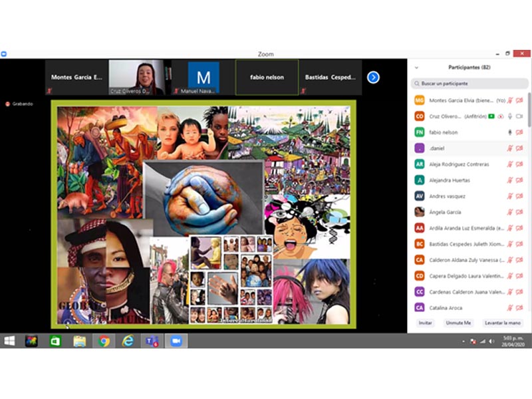The width and height of the screenshot is (532, 399).
Task: Click the video-off icon in .daniel row
Action: tap(519, 148)
